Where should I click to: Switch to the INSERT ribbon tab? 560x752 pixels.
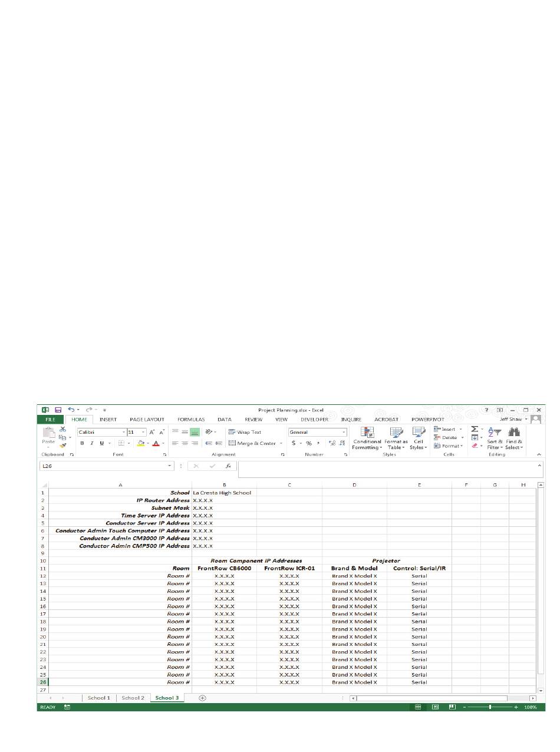pyautogui.click(x=108, y=419)
